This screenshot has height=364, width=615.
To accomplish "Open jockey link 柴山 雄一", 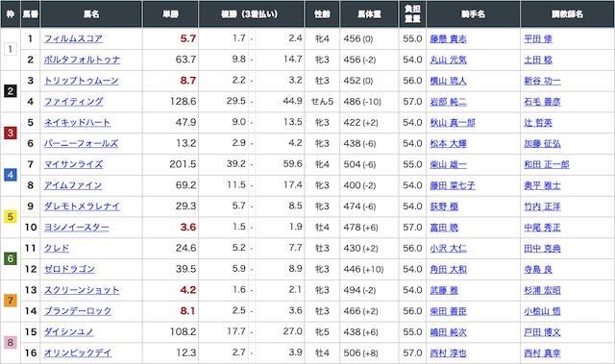I will (449, 164).
